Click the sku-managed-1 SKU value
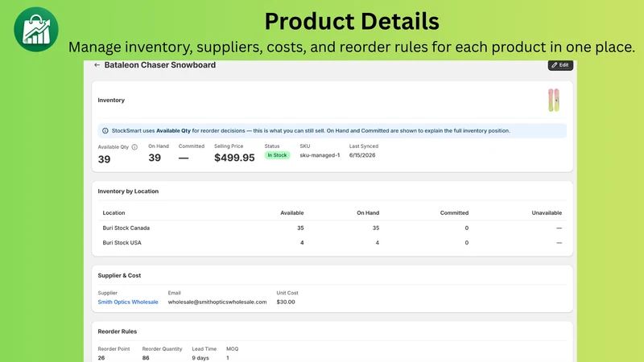The image size is (644, 362). tap(320, 155)
